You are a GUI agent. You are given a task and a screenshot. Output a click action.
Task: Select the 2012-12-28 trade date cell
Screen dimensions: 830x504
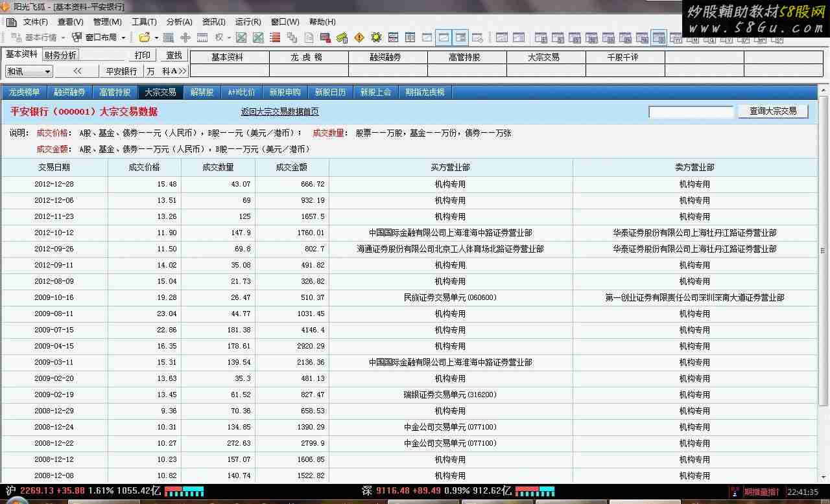[54, 184]
